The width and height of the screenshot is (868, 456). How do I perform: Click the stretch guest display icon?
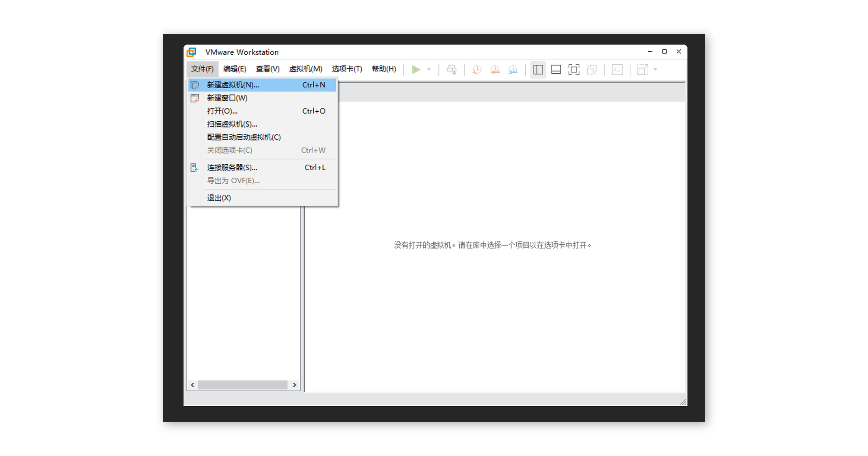[x=642, y=70]
